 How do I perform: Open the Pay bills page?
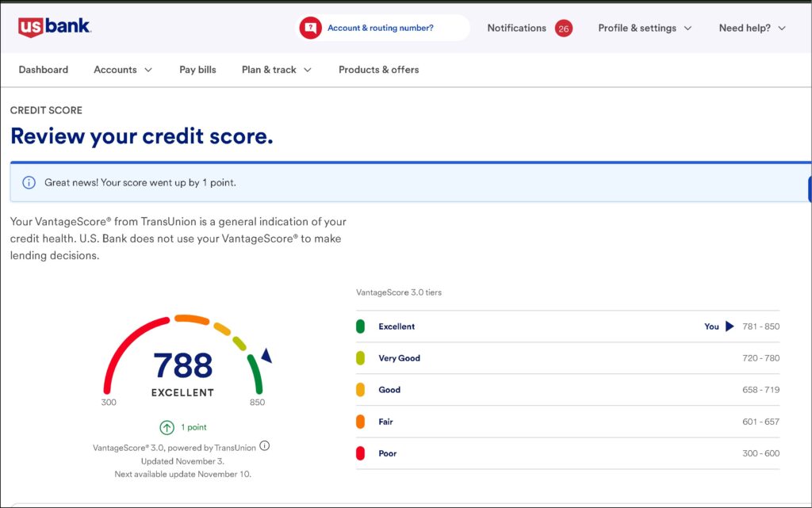click(197, 70)
